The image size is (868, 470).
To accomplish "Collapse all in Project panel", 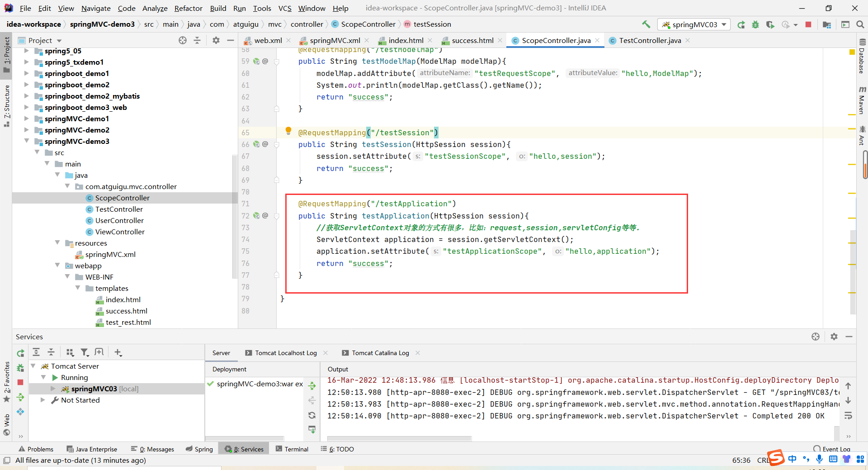I will 197,40.
